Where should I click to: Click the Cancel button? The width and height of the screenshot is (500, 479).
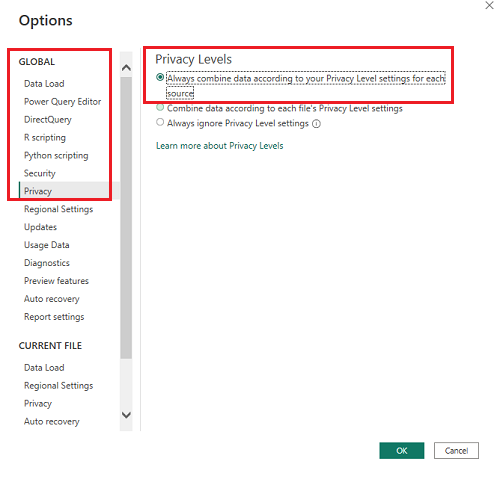[x=456, y=451]
